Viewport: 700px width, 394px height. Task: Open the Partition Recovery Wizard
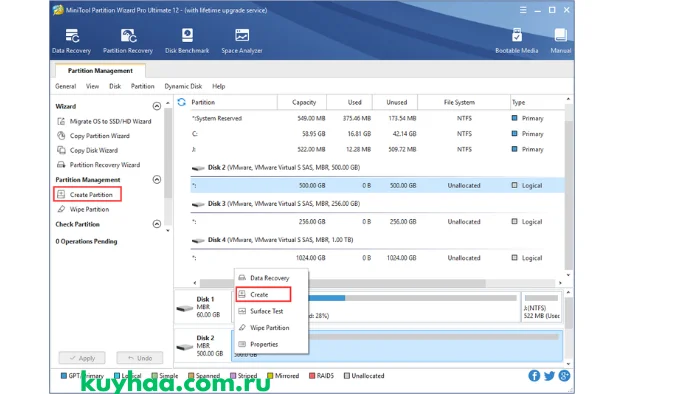click(x=99, y=165)
